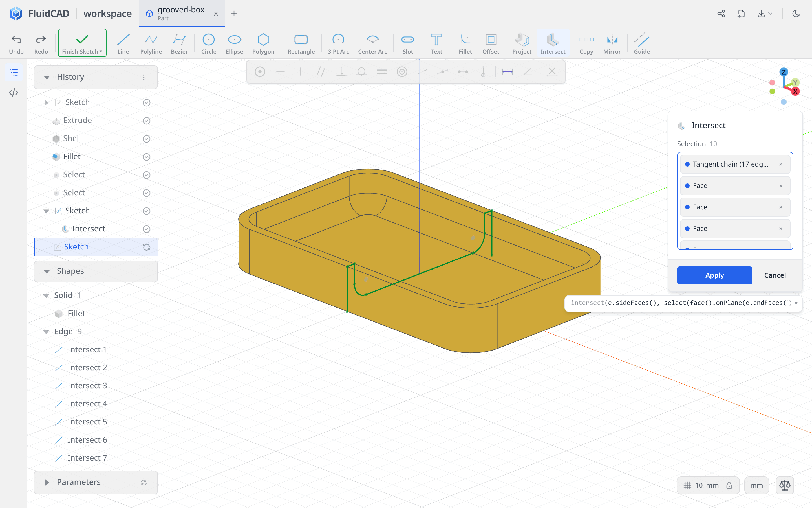Toggle status check on Shell row
The height and width of the screenshot is (508, 812).
tap(146, 138)
